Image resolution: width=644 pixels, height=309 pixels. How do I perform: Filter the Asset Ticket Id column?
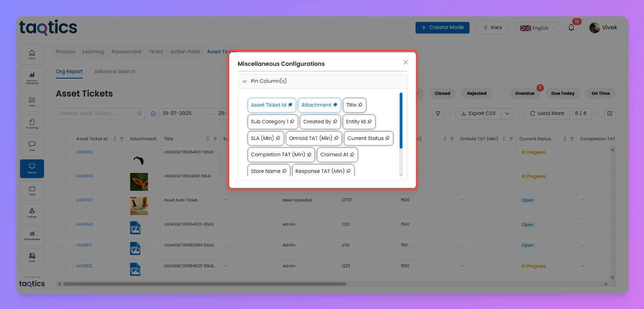coord(122,139)
